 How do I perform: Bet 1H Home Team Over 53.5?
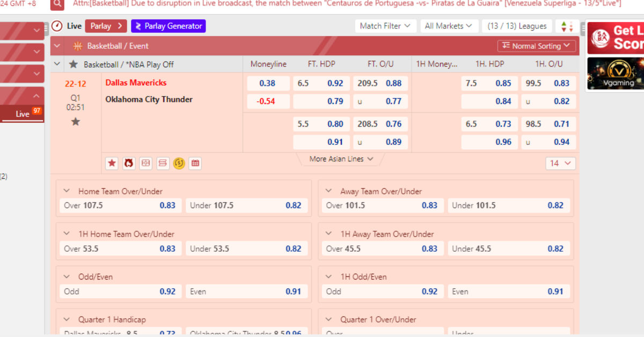click(x=121, y=248)
